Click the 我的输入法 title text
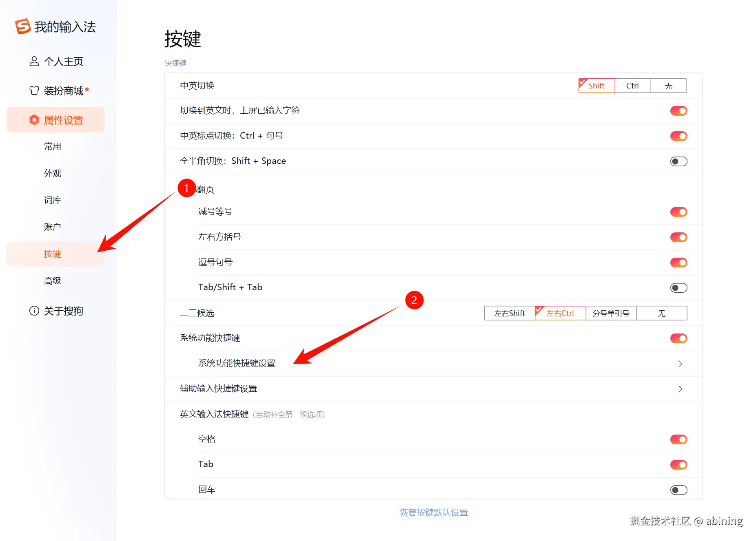The image size is (756, 541). [65, 27]
